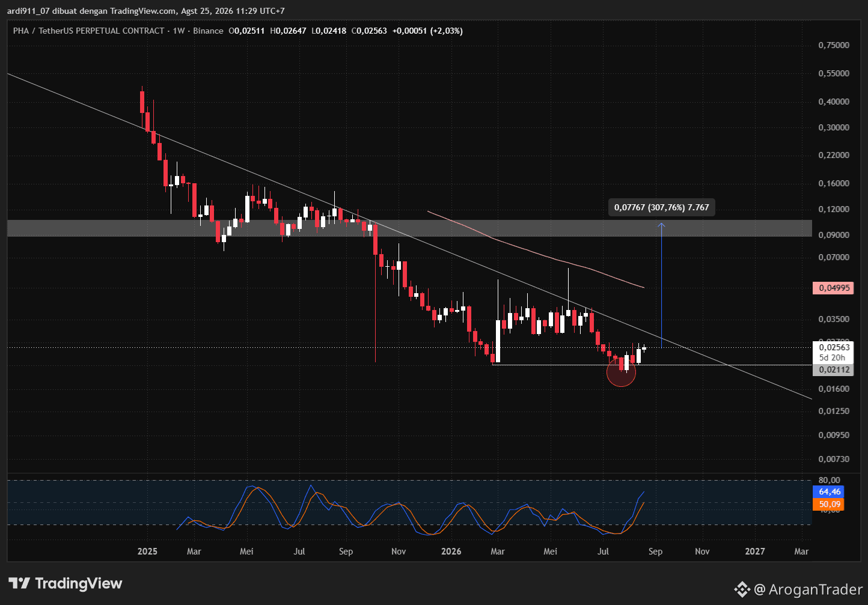Click the 0,07000 price scale label
868x605 pixels.
tap(834, 257)
